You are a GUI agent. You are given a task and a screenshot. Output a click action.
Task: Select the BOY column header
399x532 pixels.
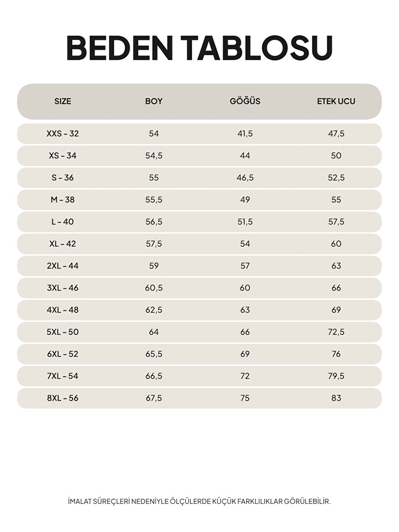click(154, 101)
